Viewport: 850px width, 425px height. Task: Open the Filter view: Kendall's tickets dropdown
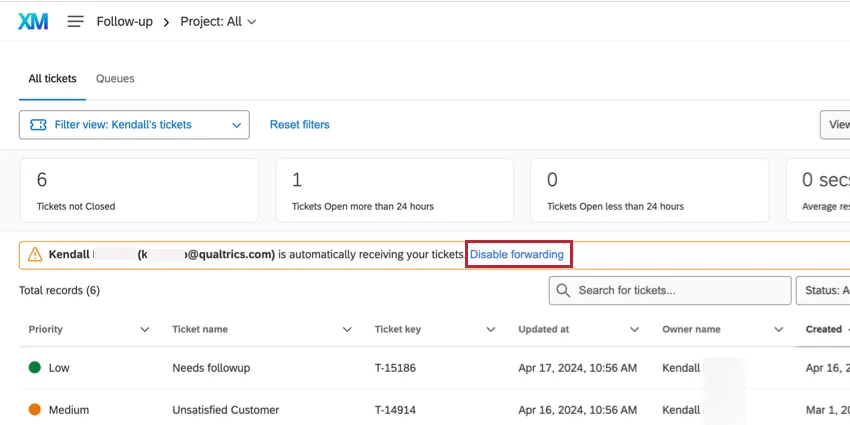(134, 125)
